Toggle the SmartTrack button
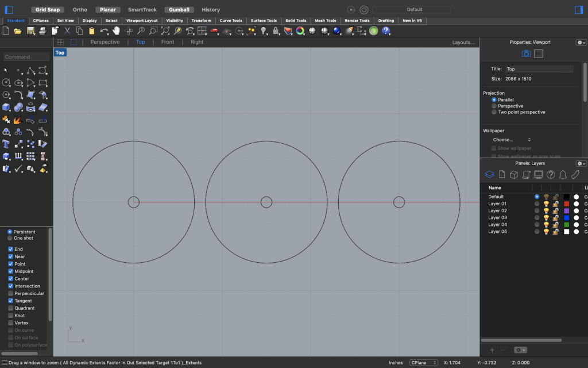The height and width of the screenshot is (368, 588). tap(142, 10)
